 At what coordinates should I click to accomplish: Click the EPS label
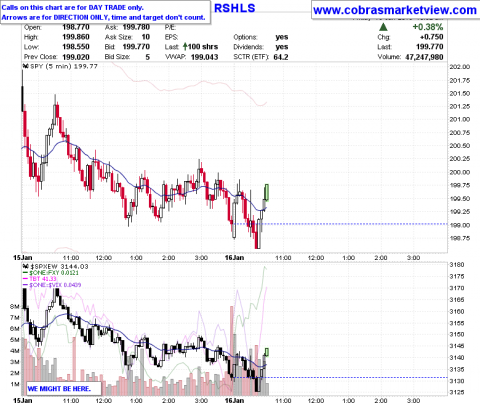point(171,37)
